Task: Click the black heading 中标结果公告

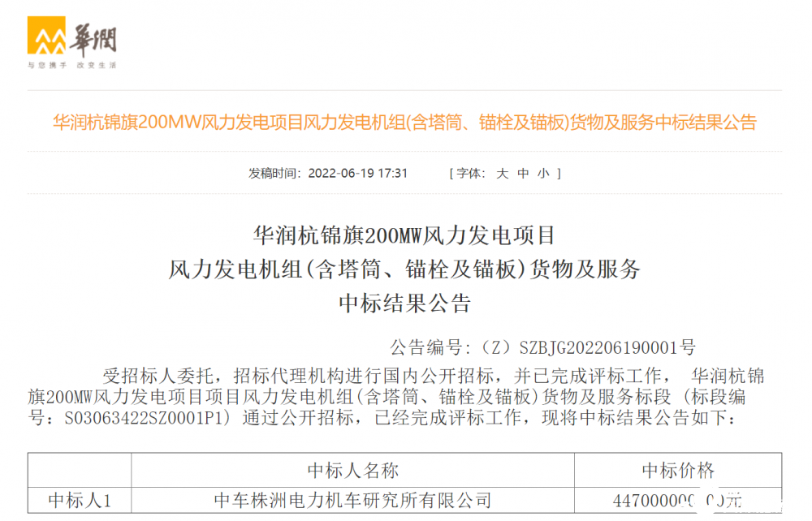Action: (404, 304)
